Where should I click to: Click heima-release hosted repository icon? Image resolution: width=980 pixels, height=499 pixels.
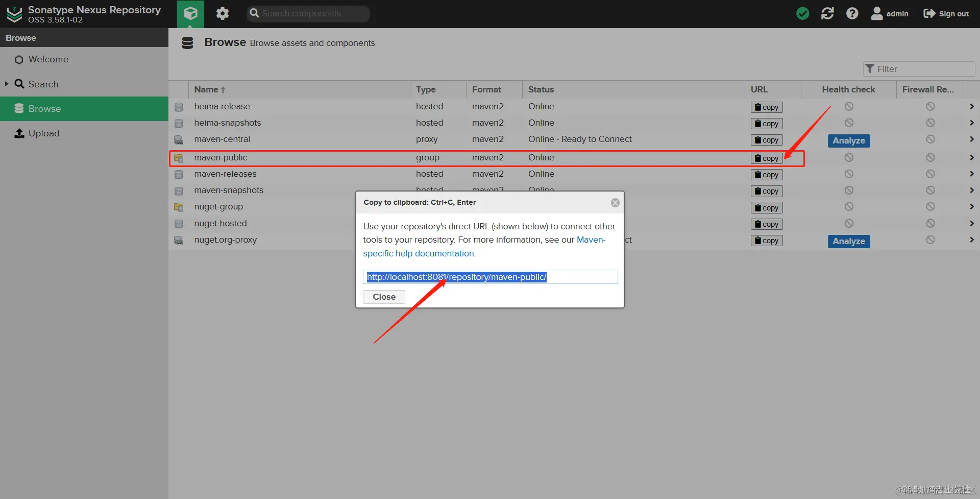tap(179, 107)
